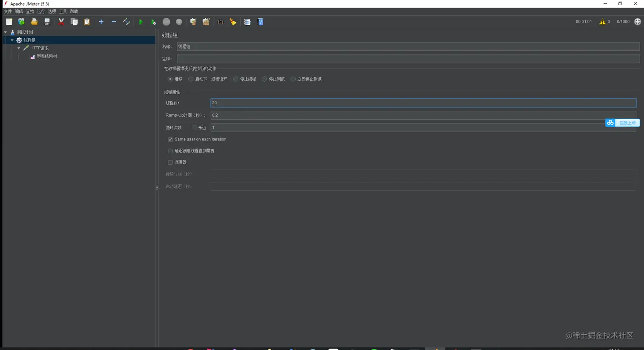Click the 注释 input field

point(408,59)
